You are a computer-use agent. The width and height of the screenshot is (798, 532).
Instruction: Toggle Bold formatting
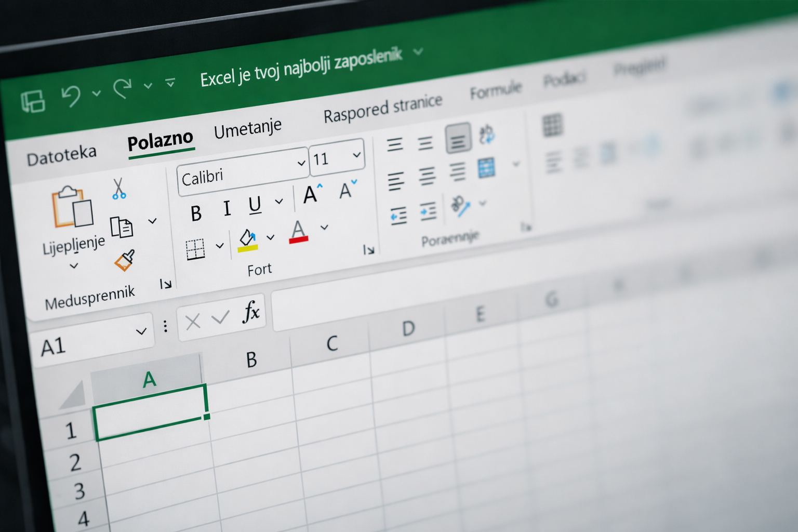click(196, 213)
